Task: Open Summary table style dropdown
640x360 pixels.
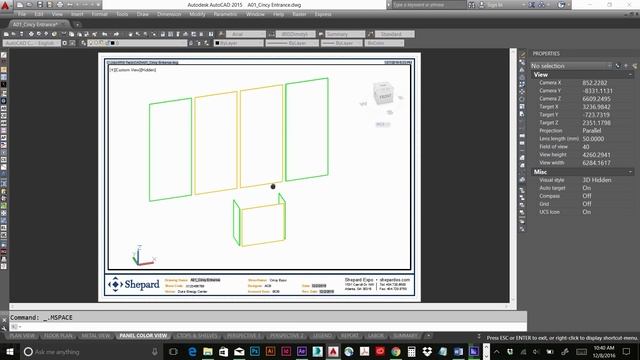Action: point(345,34)
